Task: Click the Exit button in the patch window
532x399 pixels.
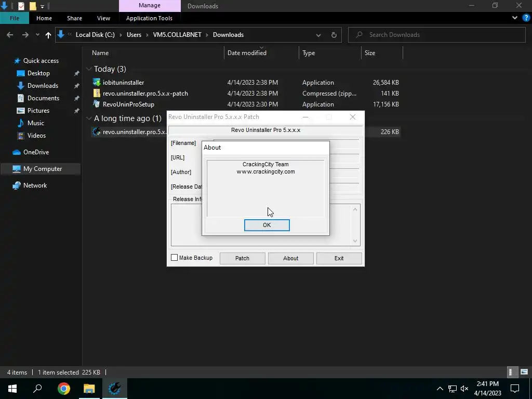Action: (339, 258)
